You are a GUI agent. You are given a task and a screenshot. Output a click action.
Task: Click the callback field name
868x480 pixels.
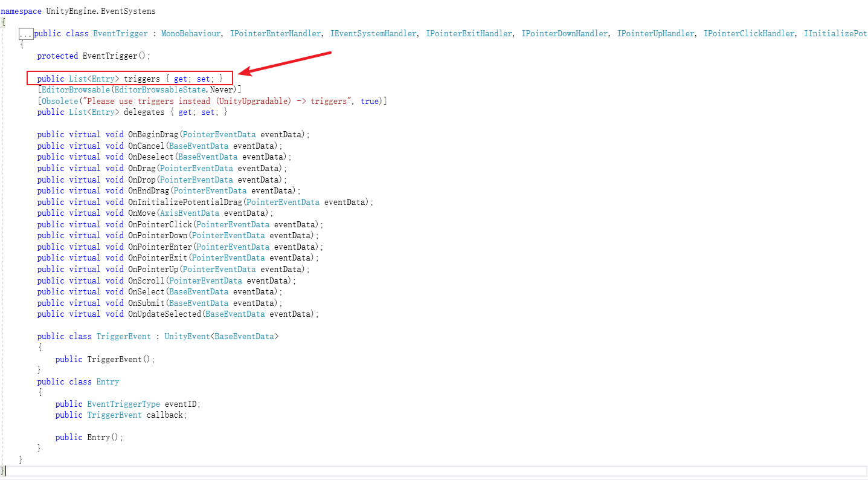[164, 415]
